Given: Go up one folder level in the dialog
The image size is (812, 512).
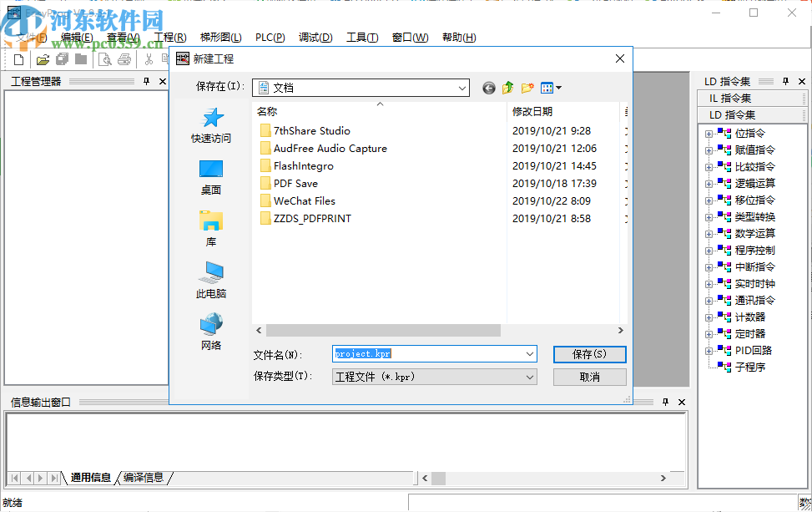Looking at the screenshot, I should pos(507,87).
